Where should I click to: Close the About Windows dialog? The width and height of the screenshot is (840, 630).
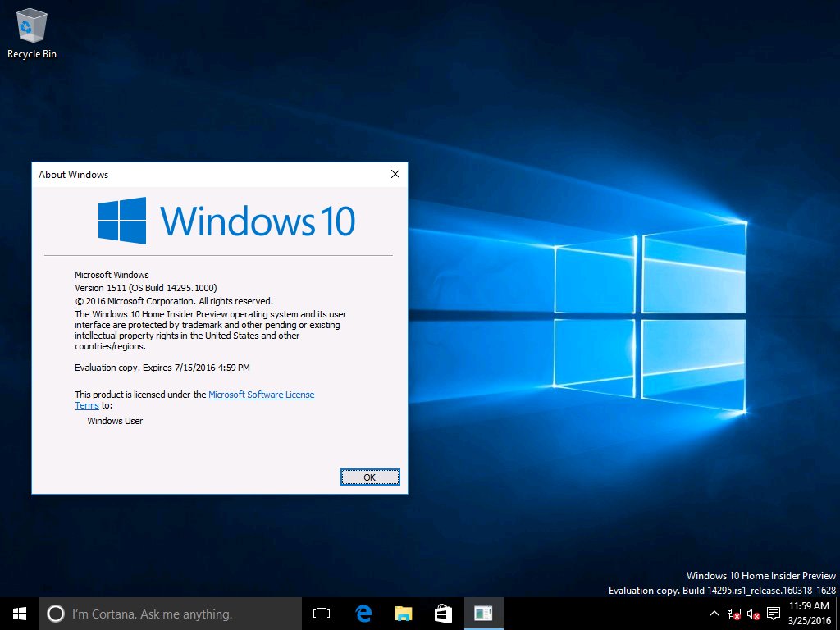coord(395,174)
